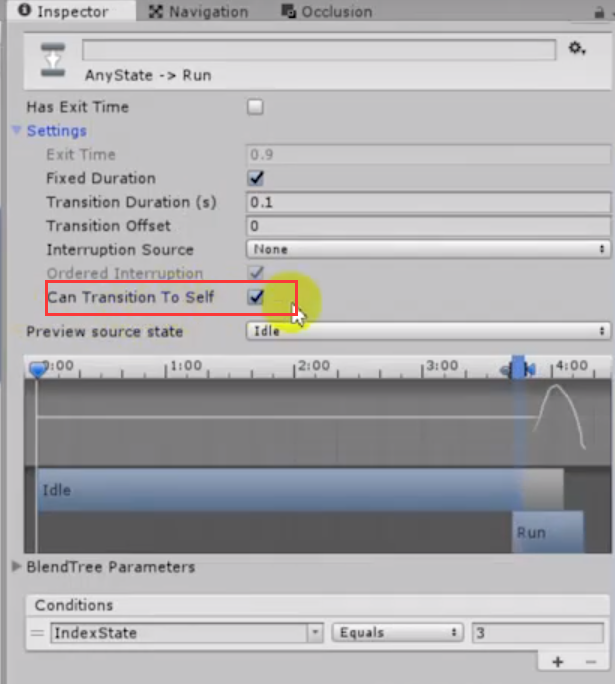Enable the Has Exit Time checkbox
Image resolution: width=615 pixels, height=684 pixels.
point(255,107)
